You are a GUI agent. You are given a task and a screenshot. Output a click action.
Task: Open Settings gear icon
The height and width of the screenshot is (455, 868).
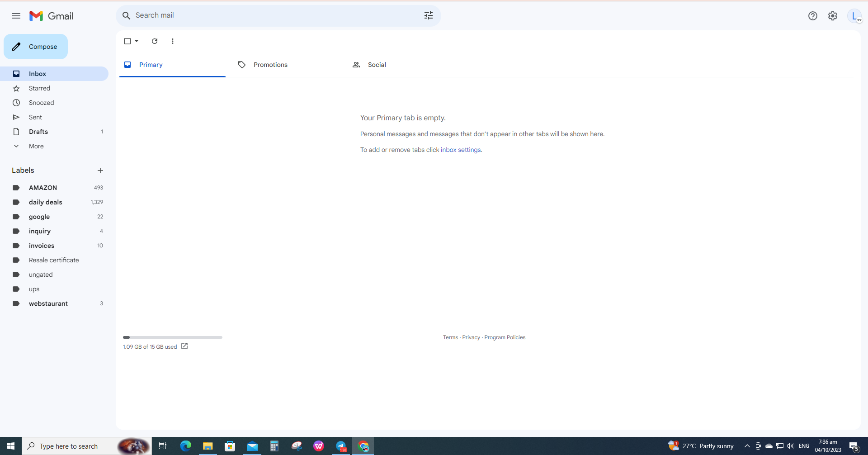tap(833, 16)
